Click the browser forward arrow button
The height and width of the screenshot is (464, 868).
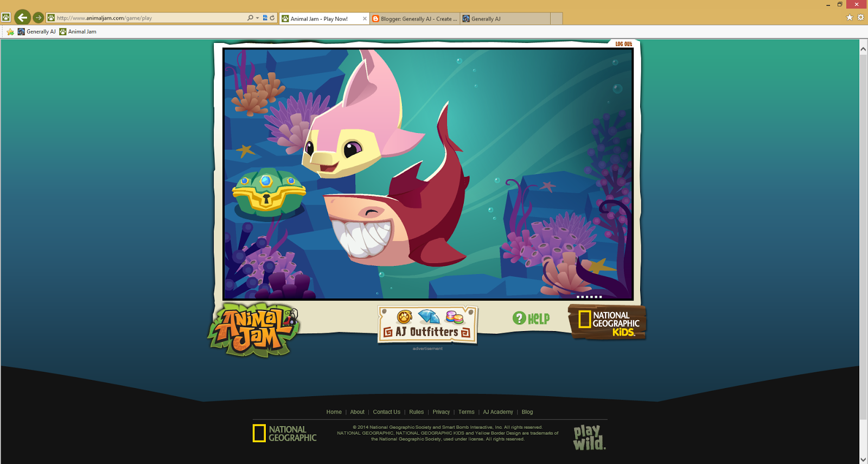point(39,18)
